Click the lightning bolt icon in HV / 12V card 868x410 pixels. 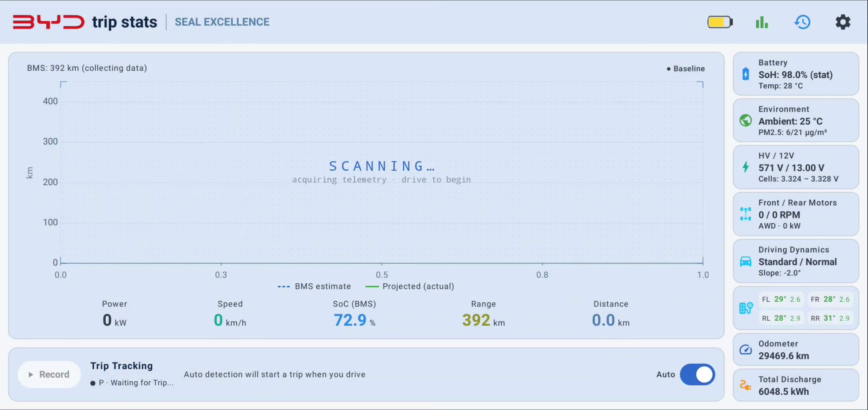click(746, 167)
